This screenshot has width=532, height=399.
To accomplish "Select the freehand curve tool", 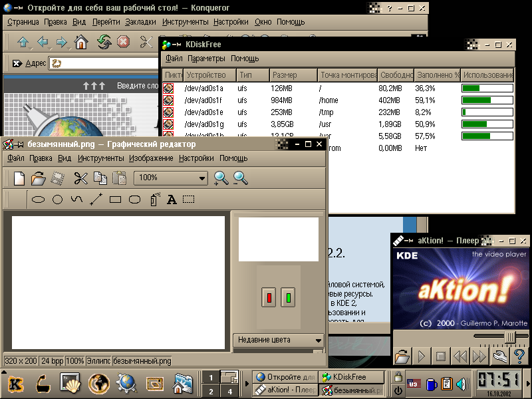I will pyautogui.click(x=76, y=199).
